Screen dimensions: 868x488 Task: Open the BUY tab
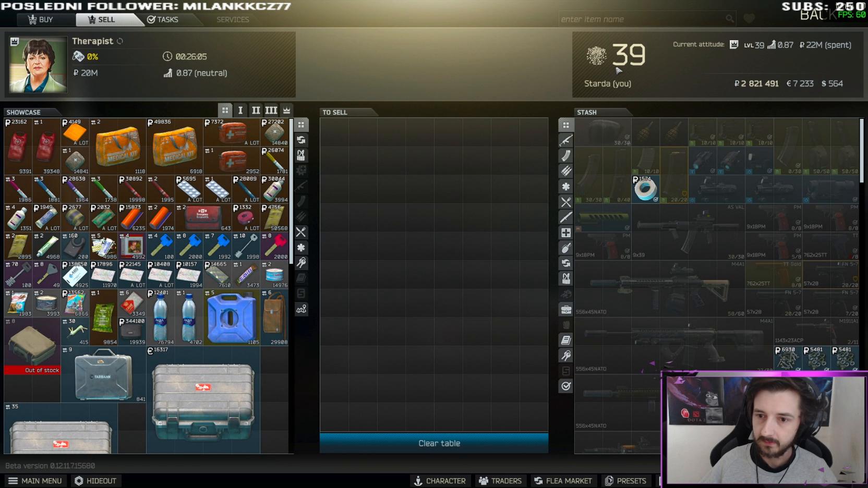click(40, 19)
